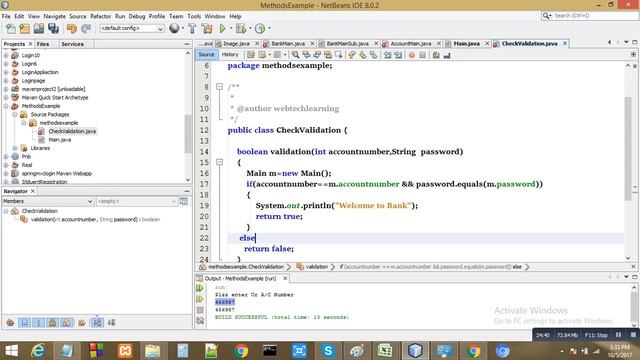Click the Open Project toolbar icon
Image resolution: width=640 pixels, height=360 pixels.
39,29
